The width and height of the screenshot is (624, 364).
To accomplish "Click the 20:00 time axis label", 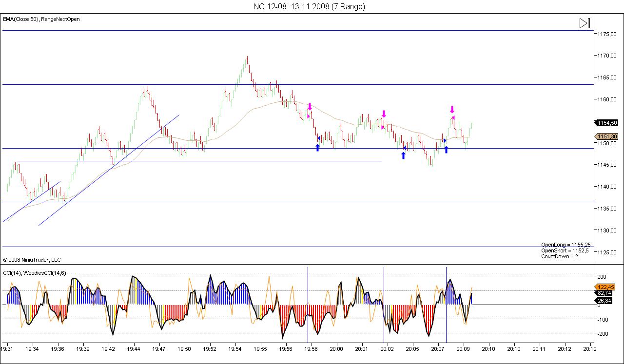I will [337, 349].
